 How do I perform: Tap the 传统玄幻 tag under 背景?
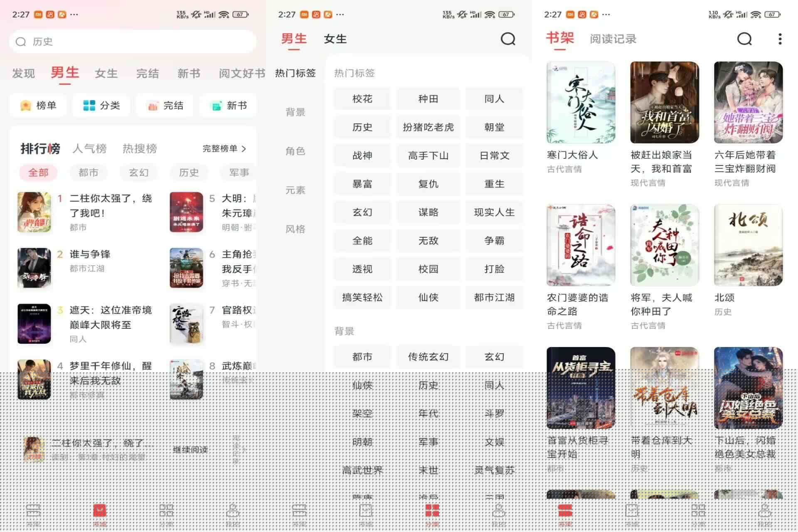428,357
